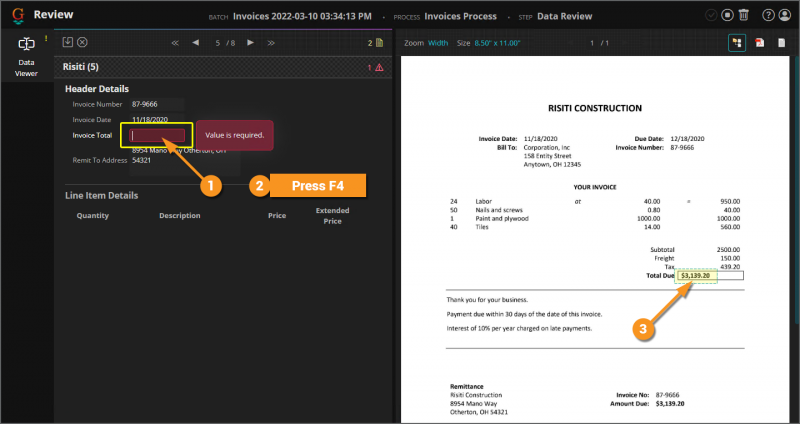The image size is (800, 424).
Task: Click the Description column header
Action: click(180, 215)
